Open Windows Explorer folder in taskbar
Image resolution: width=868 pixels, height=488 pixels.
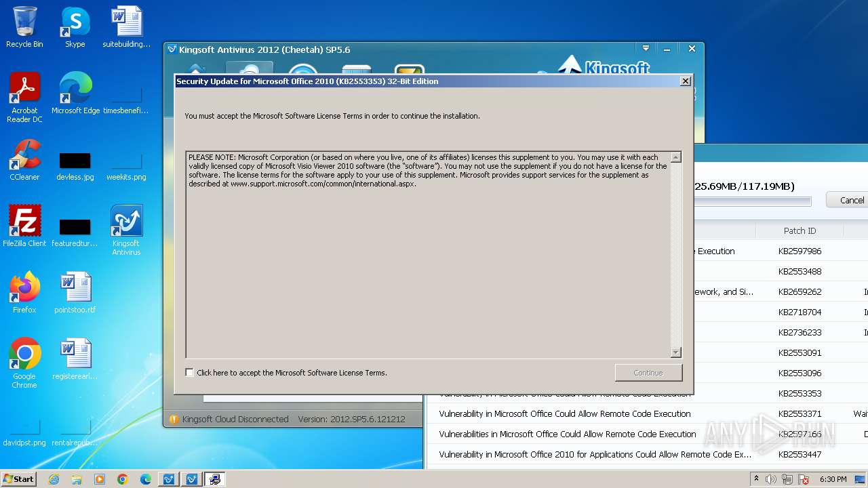pyautogui.click(x=77, y=479)
